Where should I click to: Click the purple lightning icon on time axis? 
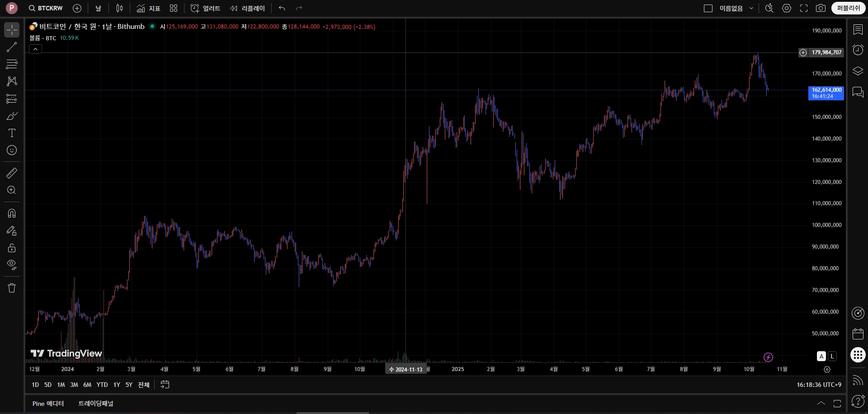(x=768, y=358)
